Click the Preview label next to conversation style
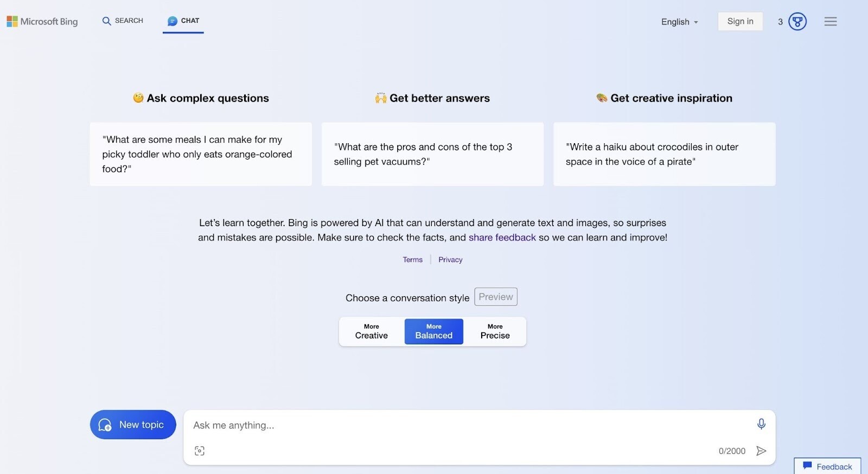The image size is (868, 474). [x=495, y=297]
